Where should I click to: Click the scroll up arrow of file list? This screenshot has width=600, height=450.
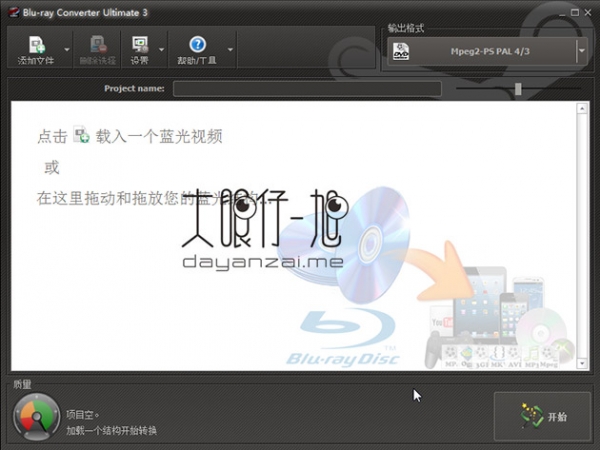click(582, 109)
